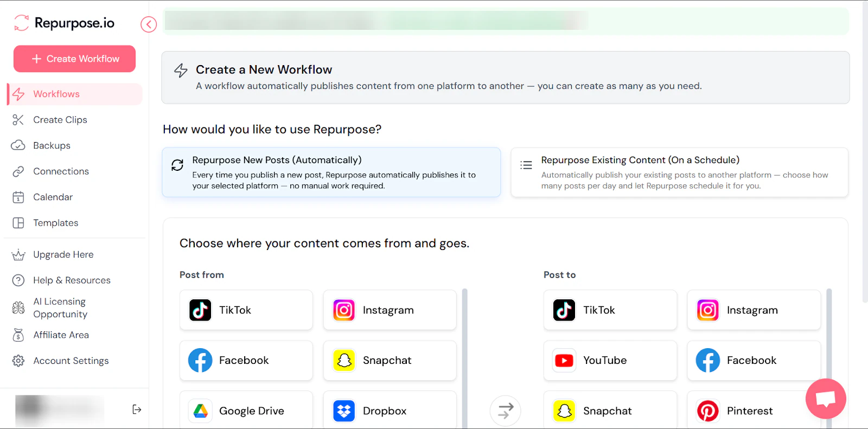
Task: Click the Post to list scrollbar
Action: pos(829,358)
